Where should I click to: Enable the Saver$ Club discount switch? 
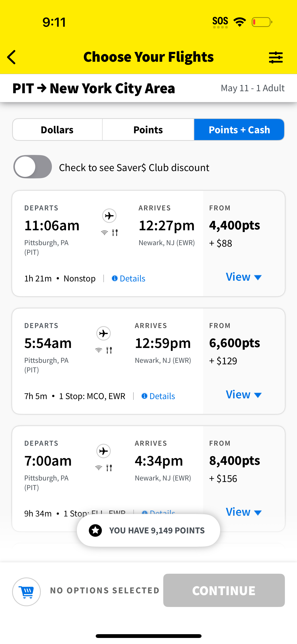coord(32,167)
